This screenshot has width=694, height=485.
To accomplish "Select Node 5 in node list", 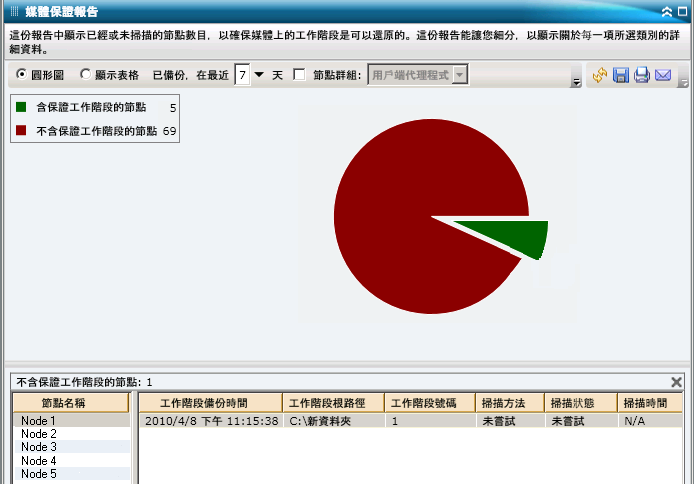I will click(x=72, y=474).
